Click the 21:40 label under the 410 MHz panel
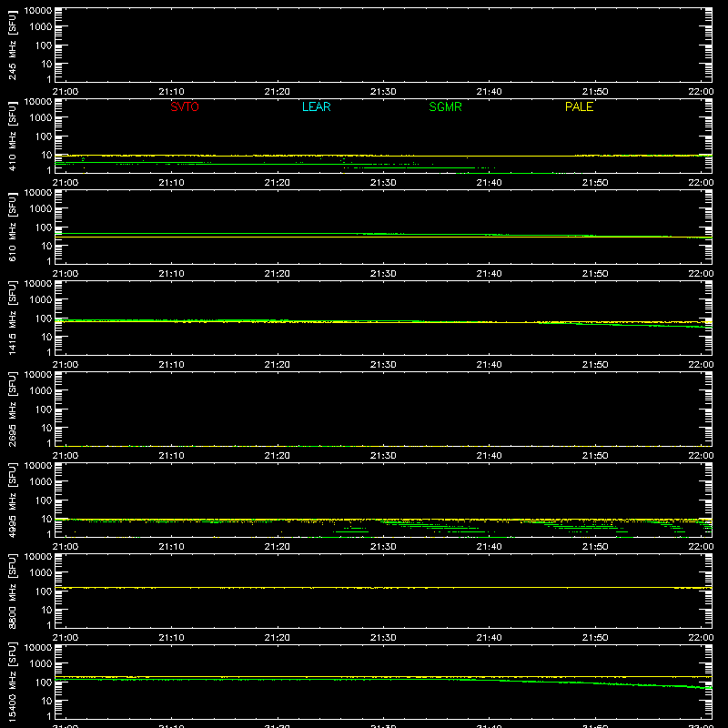The height and width of the screenshot is (728, 728). click(x=489, y=183)
